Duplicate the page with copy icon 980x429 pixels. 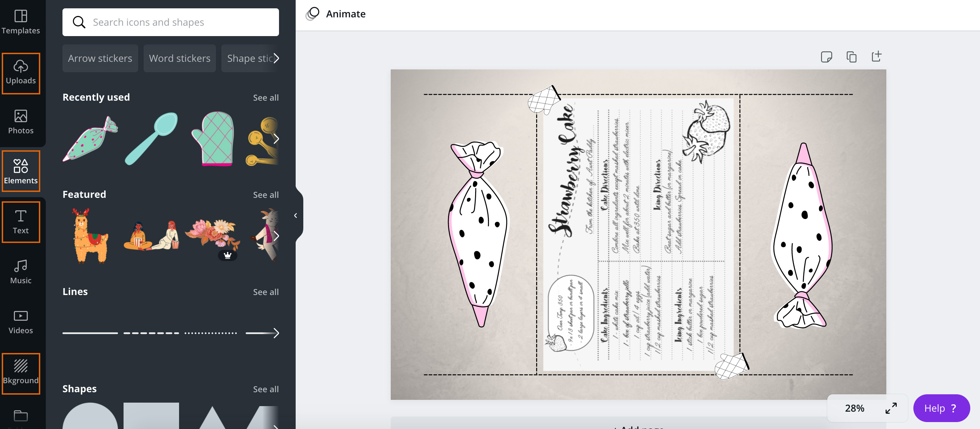pos(851,57)
